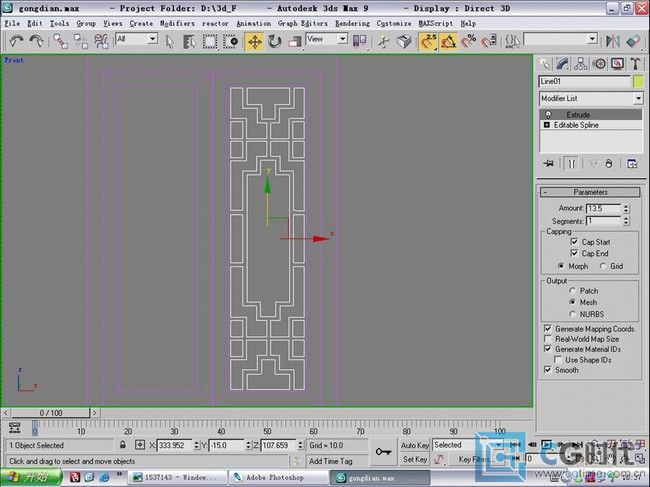650x487 pixels.
Task: Switch to the Create command panel tab
Action: [x=544, y=64]
